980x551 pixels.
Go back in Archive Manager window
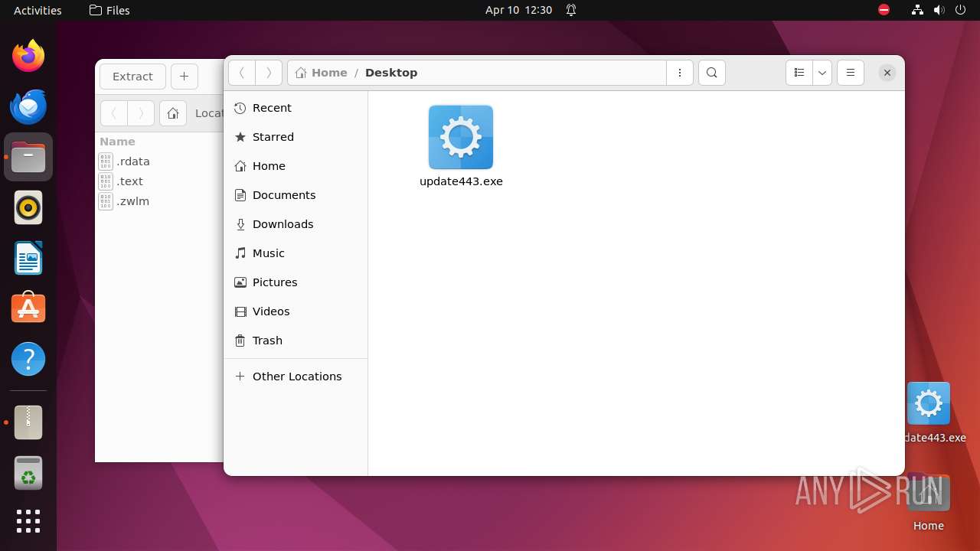point(114,113)
